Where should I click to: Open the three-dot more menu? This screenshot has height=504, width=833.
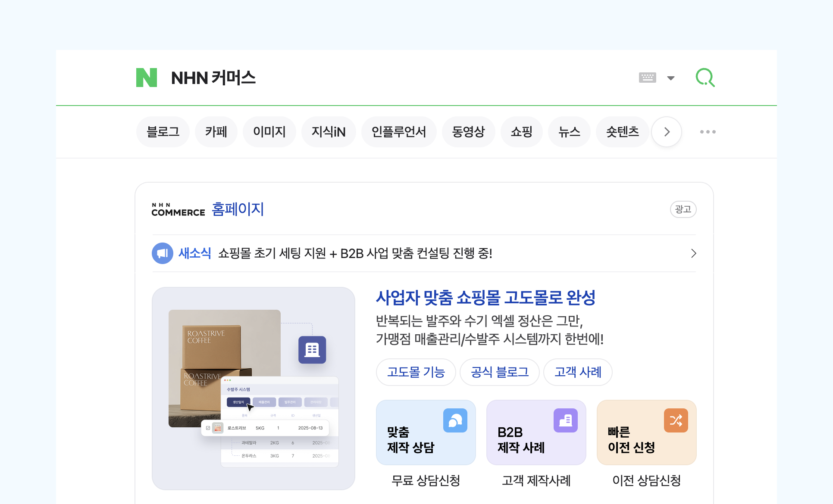pyautogui.click(x=708, y=132)
